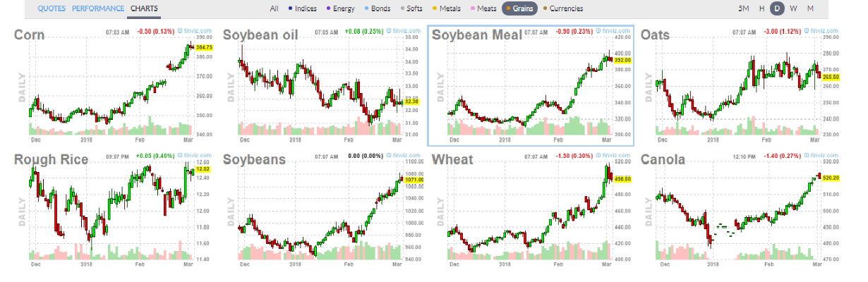Switch timeframe to monthly M
Image resolution: width=868 pixels, height=282 pixels.
tap(810, 9)
